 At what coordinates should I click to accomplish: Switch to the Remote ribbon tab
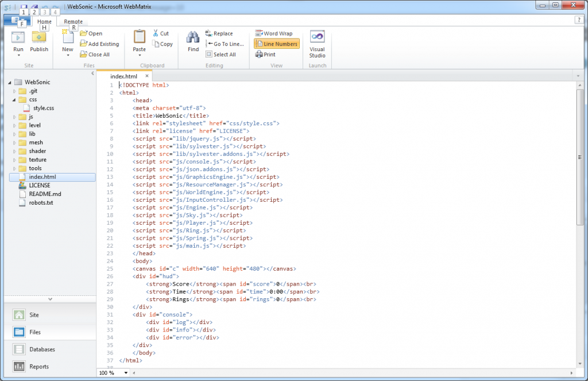tap(72, 21)
